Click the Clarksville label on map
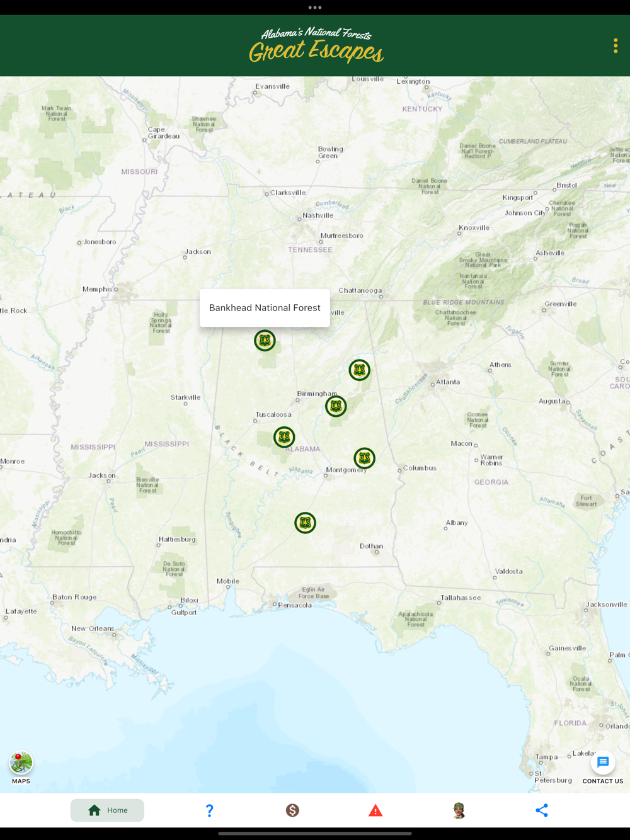The height and width of the screenshot is (840, 630). pos(288,193)
